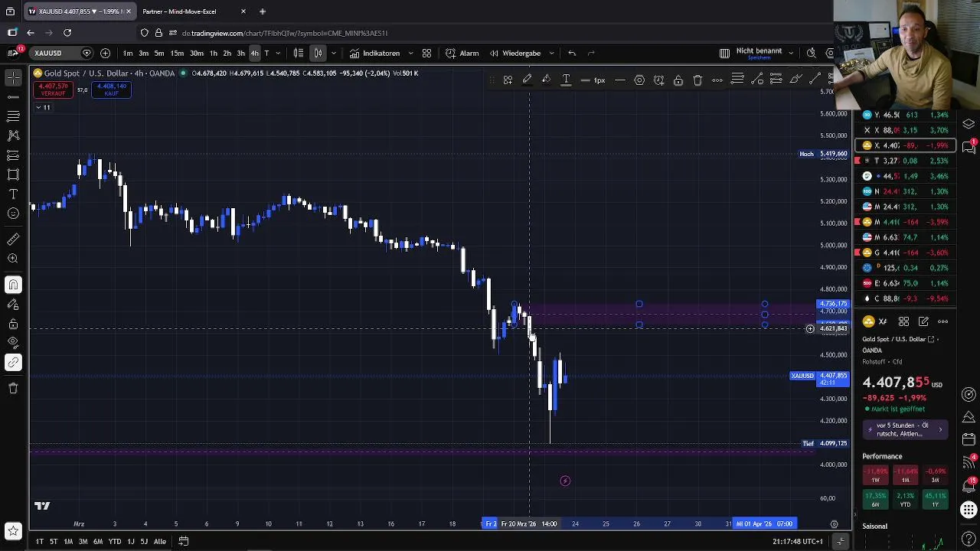Switch to the 1m timeframe

128,53
